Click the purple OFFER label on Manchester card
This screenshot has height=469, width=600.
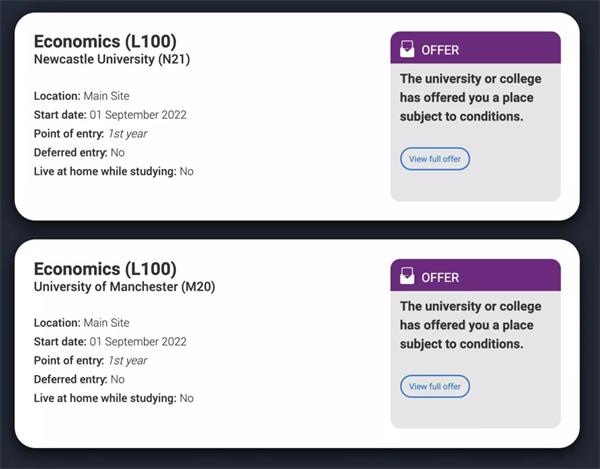(x=440, y=278)
